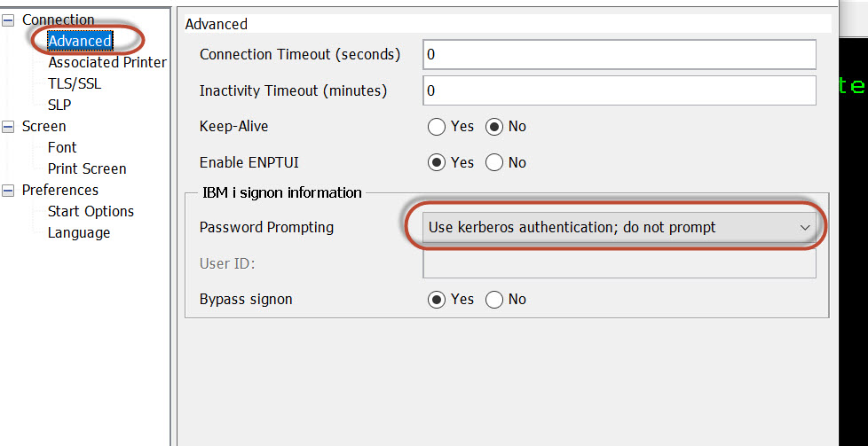Open the Associated Printer settings
Screen dimensions: 868x446
tap(107, 62)
